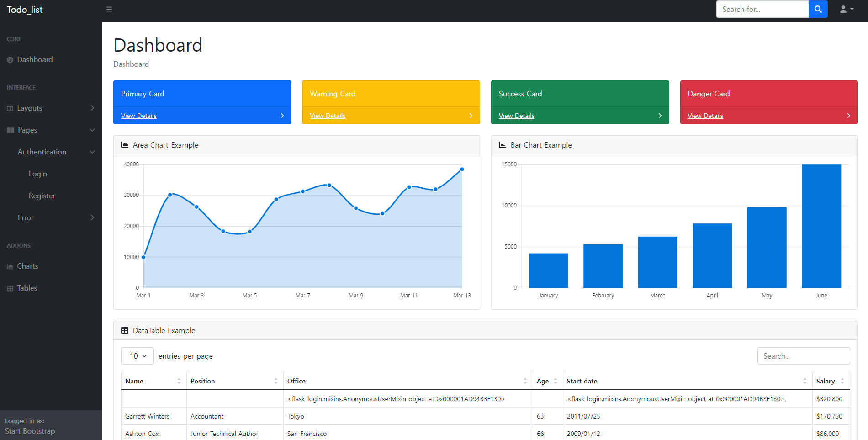Click the Charts area icon in sidebar
The width and height of the screenshot is (868, 440).
(10, 266)
